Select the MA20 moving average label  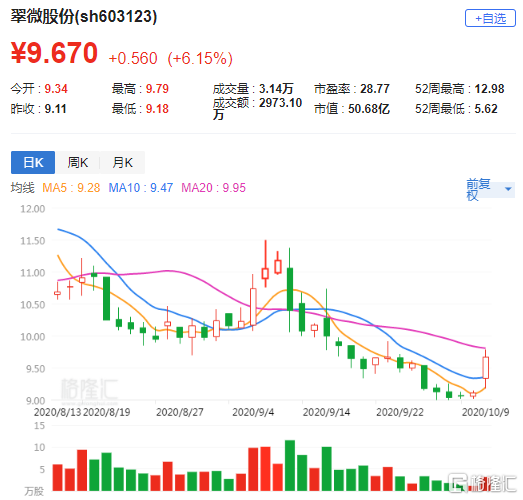(213, 188)
